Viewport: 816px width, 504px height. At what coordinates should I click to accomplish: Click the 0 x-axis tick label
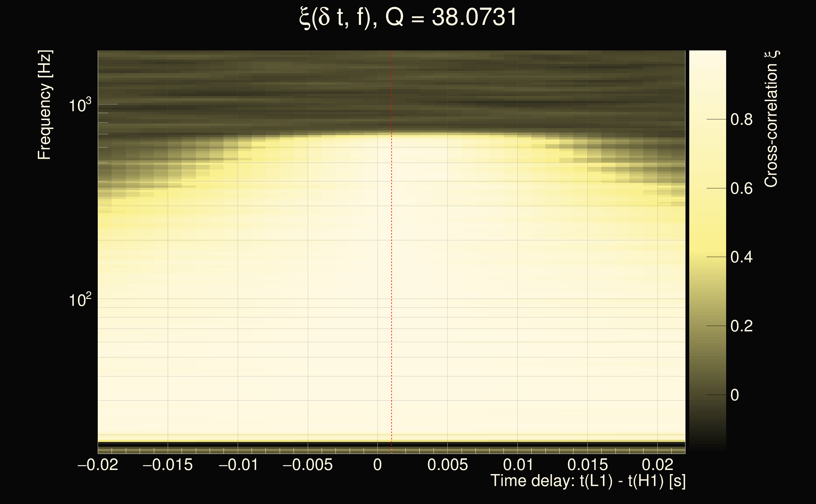point(377,465)
